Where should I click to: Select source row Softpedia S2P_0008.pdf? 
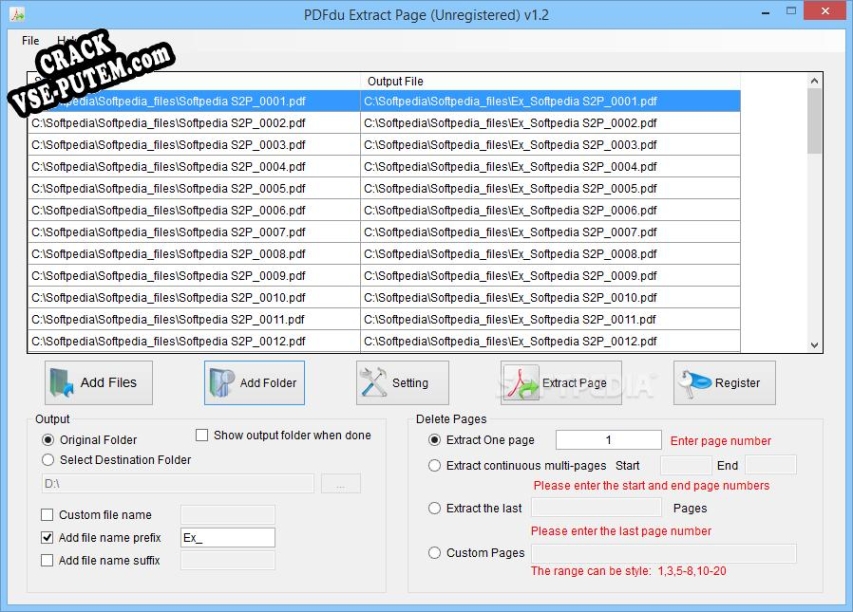point(194,254)
